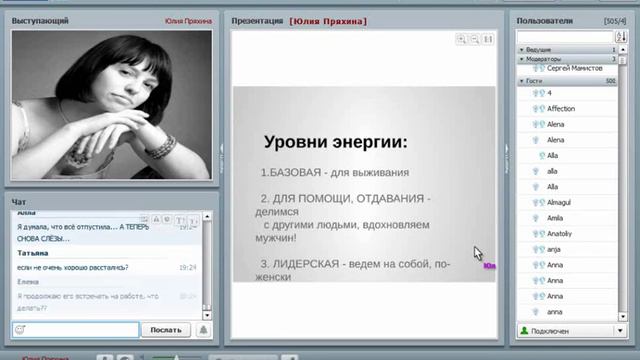Select lowercase guest 'alla'
This screenshot has height=360, width=640.
552,171
